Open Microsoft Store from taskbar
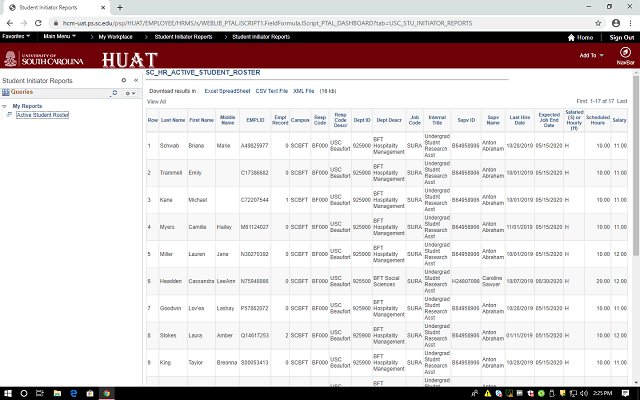 tap(90, 393)
